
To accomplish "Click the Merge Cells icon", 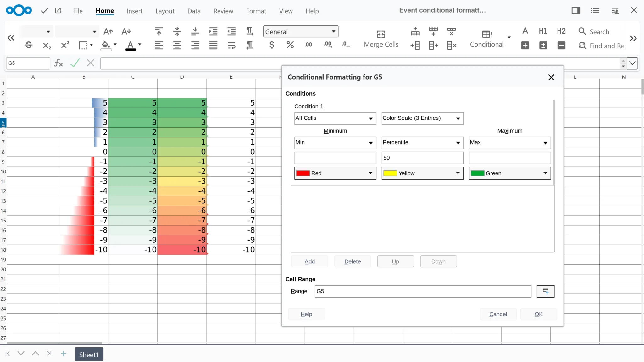I will coord(381,34).
